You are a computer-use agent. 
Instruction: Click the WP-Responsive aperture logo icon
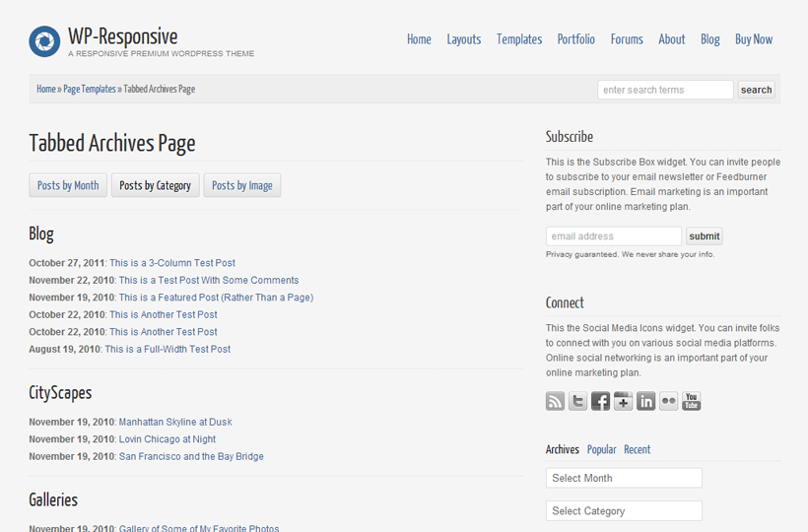44,41
